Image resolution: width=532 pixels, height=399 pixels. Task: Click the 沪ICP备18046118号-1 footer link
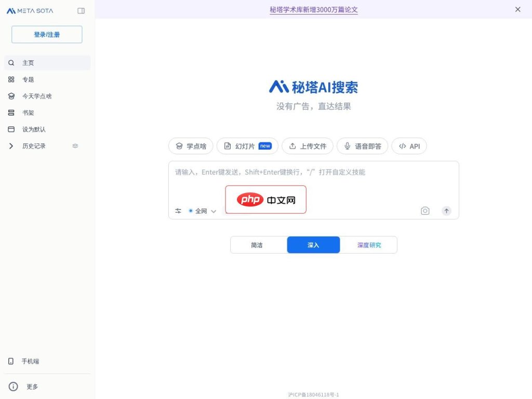coord(313,395)
